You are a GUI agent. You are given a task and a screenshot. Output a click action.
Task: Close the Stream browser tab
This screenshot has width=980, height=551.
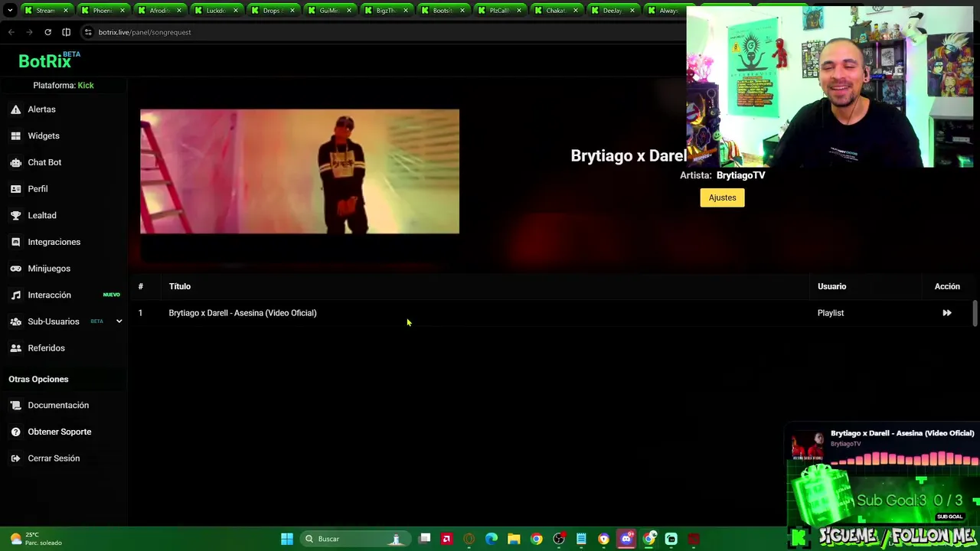(65, 11)
